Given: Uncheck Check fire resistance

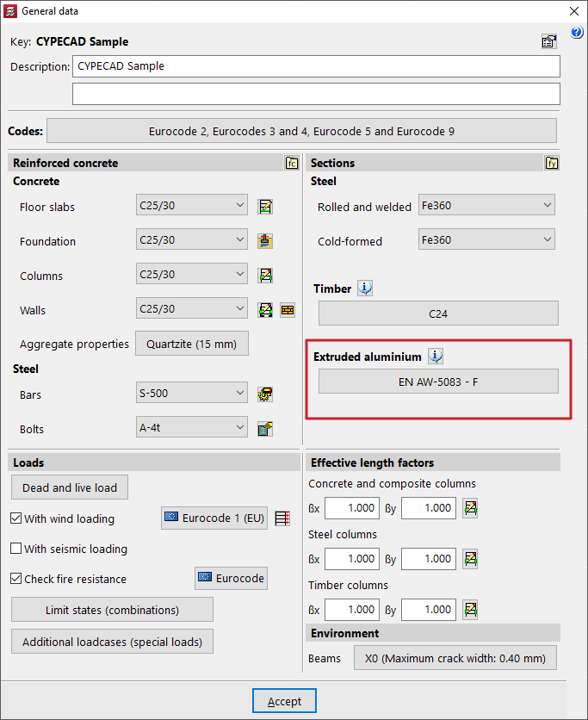Looking at the screenshot, I should pos(16,579).
